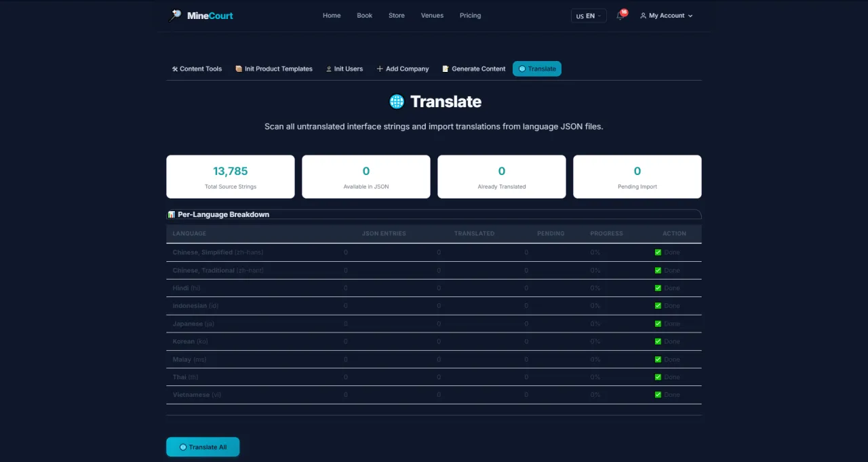The image size is (868, 462).
Task: Click the Japanese (ja) row label
Action: click(194, 324)
